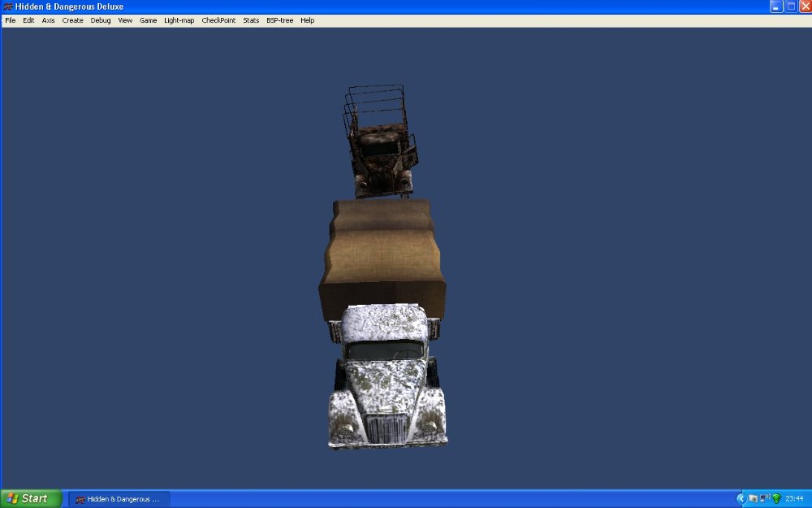Viewport: 812px width, 508px height.
Task: Click the Hidden & Dangerous taskbar button
Action: click(119, 499)
